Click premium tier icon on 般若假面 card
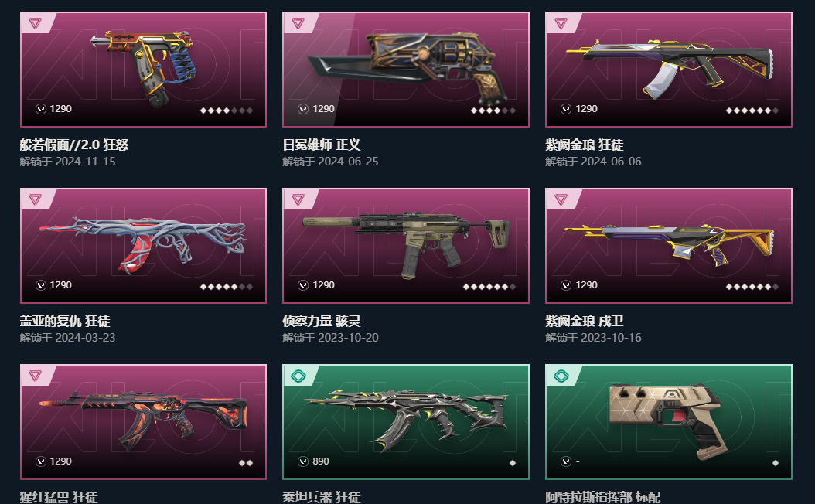 (35, 23)
